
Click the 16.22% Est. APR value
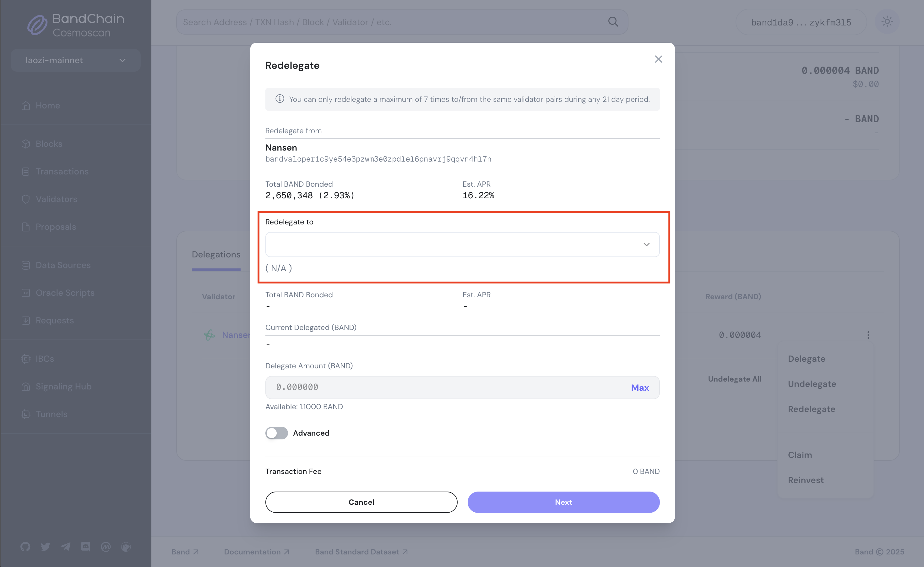[478, 195]
